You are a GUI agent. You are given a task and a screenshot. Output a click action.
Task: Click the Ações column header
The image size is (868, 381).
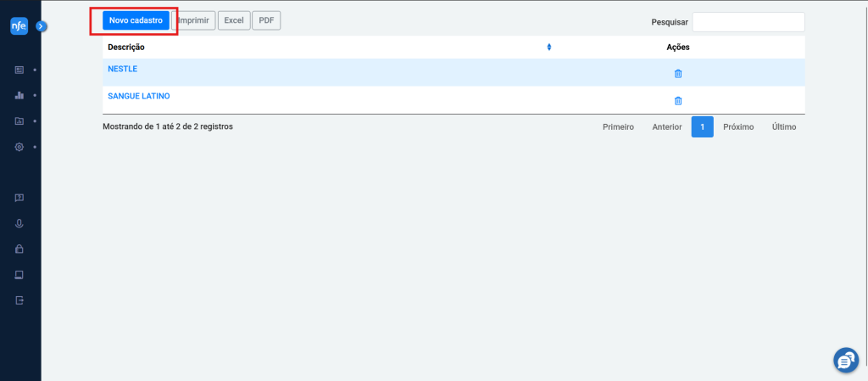pos(677,47)
